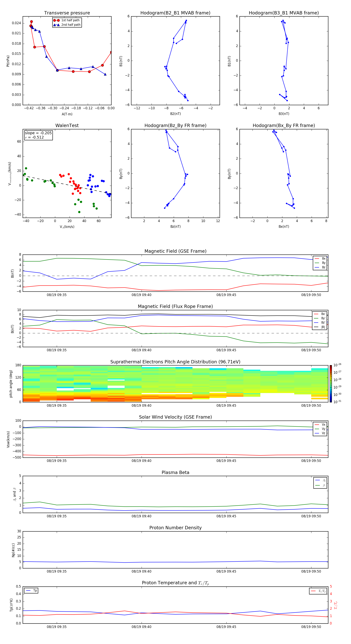Click the 'Magnetic Field (Flux Rope Frame)' title
The height and width of the screenshot is (644, 351).
[x=175, y=307]
